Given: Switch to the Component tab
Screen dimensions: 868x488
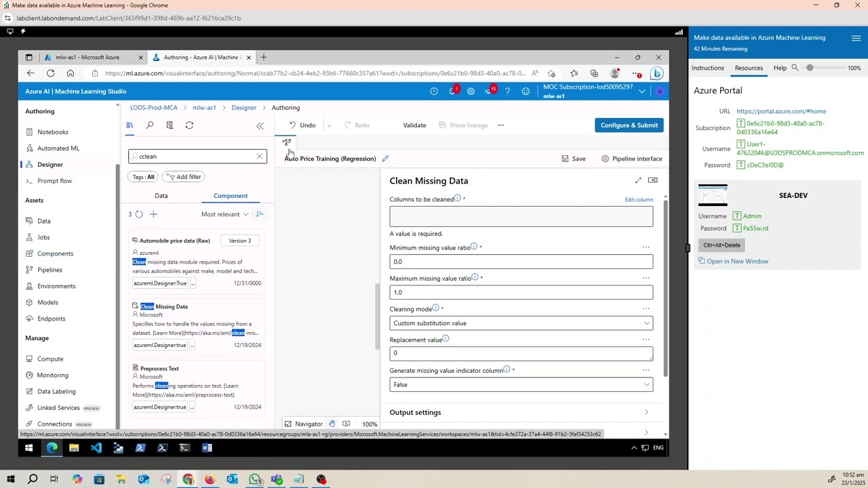Looking at the screenshot, I should [231, 196].
